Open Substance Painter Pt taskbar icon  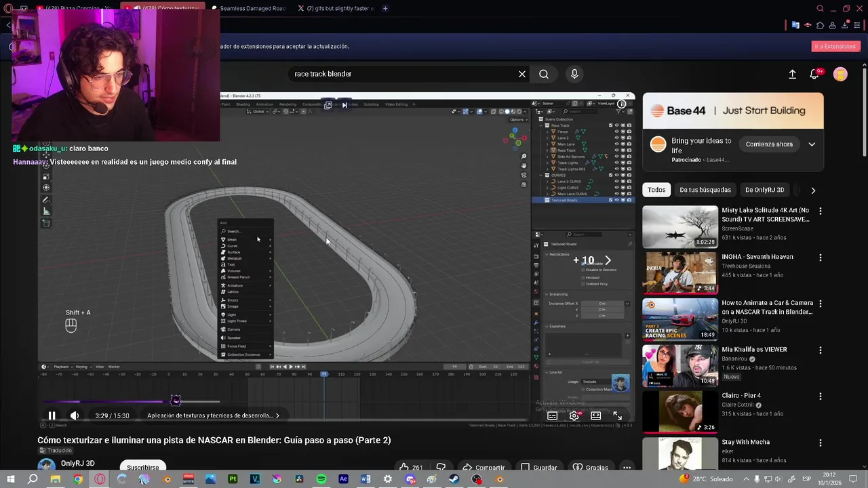tap(233, 479)
